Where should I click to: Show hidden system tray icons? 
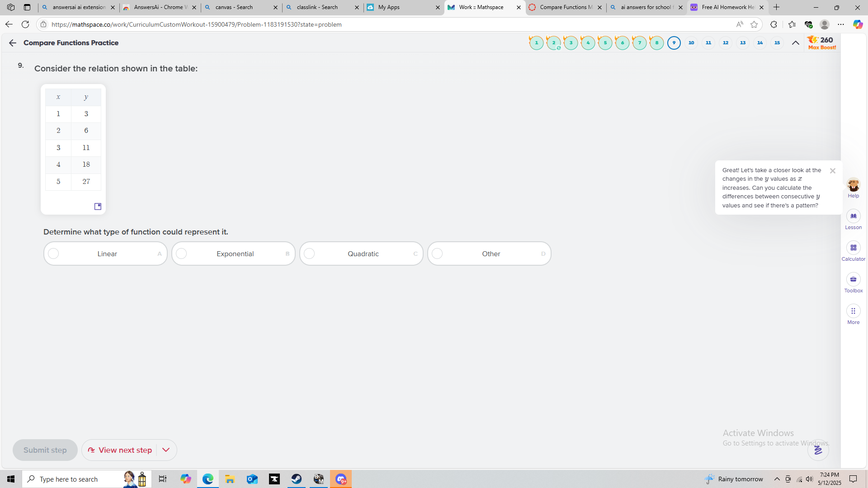[777, 479]
